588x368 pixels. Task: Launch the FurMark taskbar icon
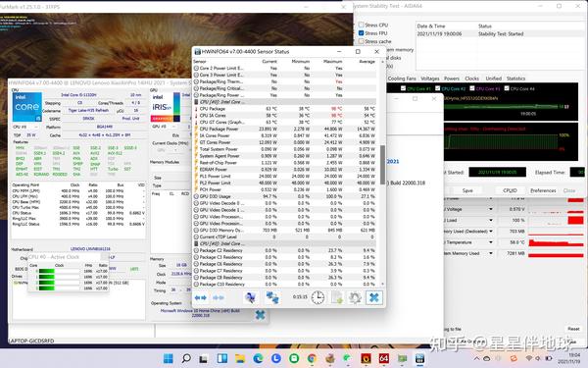pos(366,358)
